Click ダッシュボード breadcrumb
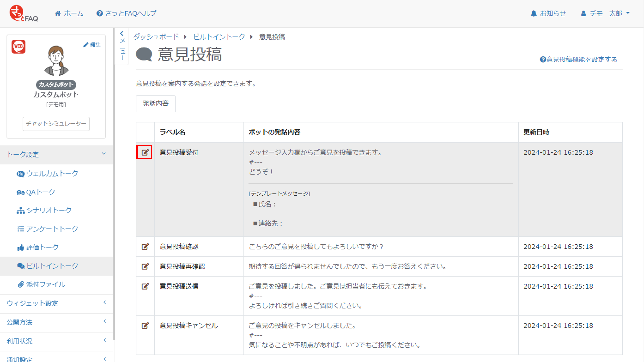This screenshot has height=362, width=644. [156, 37]
